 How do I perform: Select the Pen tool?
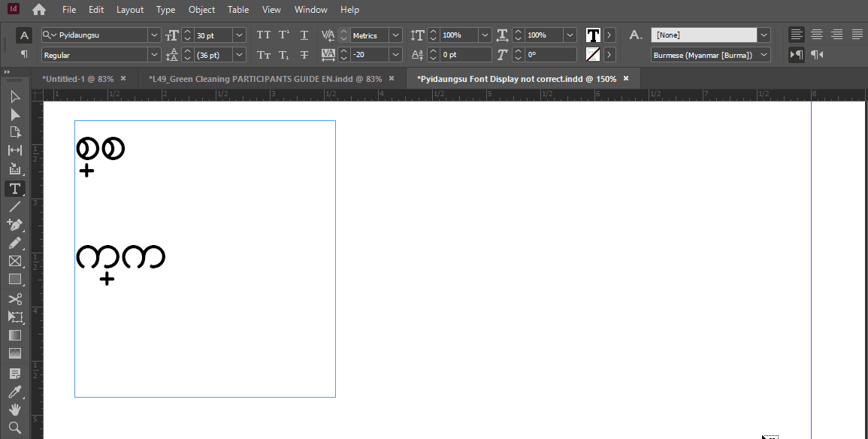[x=15, y=225]
